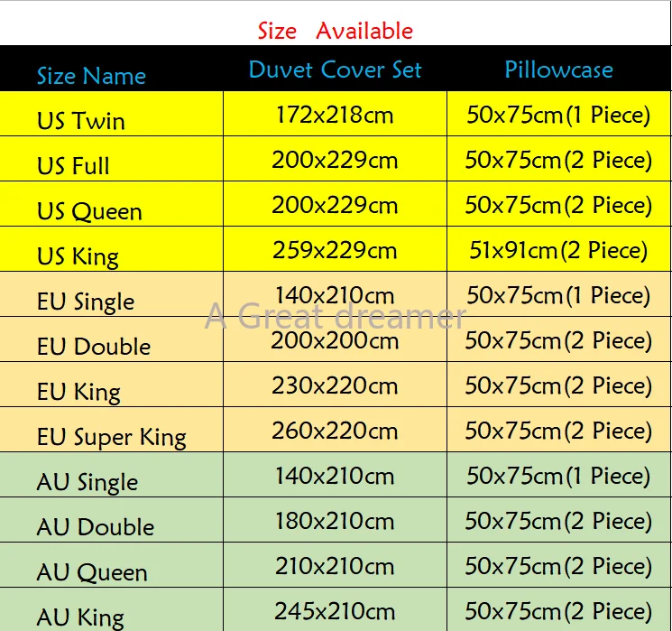Click the "US Queen" size name cell
Viewport: 672px width, 631px height.
[89, 211]
